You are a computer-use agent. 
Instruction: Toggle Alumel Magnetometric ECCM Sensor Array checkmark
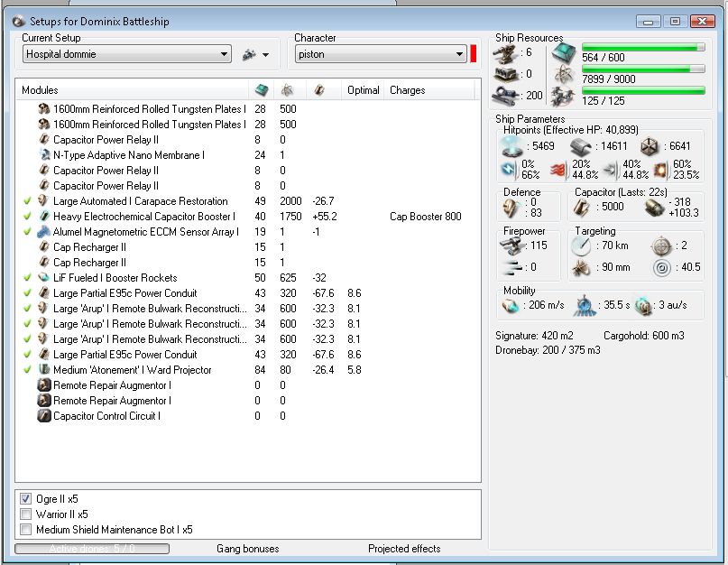(27, 231)
